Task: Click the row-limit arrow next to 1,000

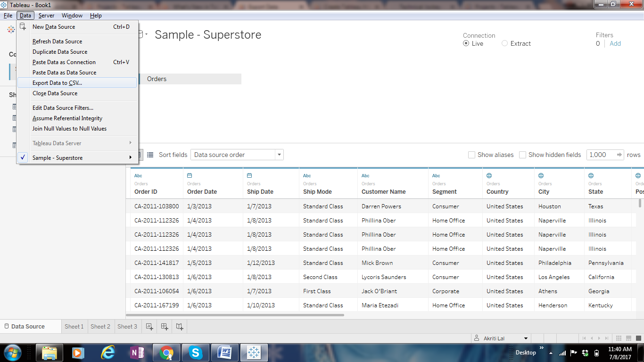Action: tap(619, 155)
